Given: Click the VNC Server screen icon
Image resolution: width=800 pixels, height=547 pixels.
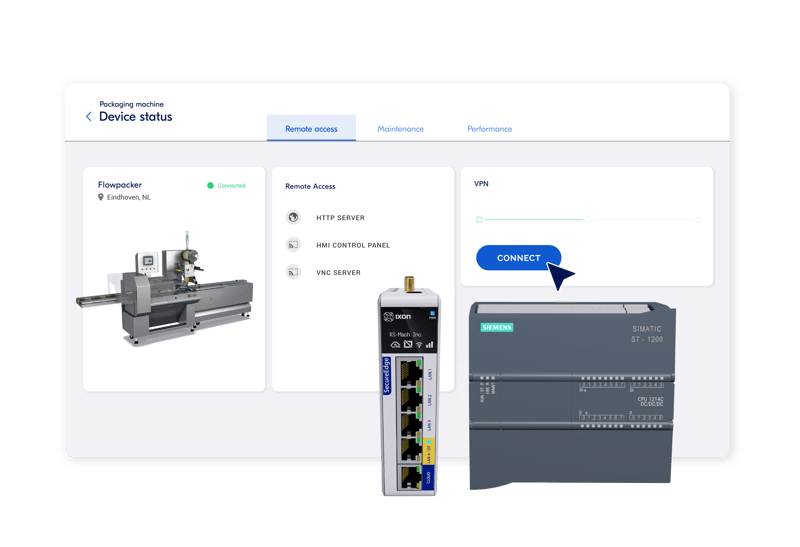Looking at the screenshot, I should [x=294, y=272].
